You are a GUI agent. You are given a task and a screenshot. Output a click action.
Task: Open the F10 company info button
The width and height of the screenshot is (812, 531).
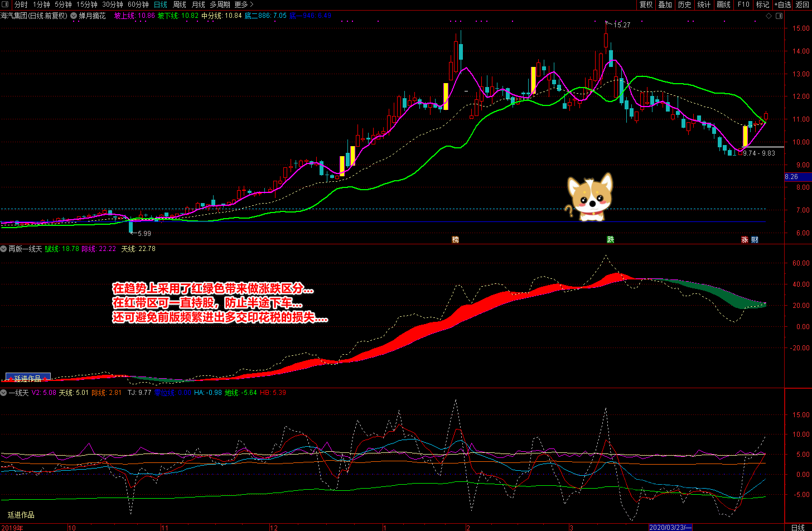(743, 4)
